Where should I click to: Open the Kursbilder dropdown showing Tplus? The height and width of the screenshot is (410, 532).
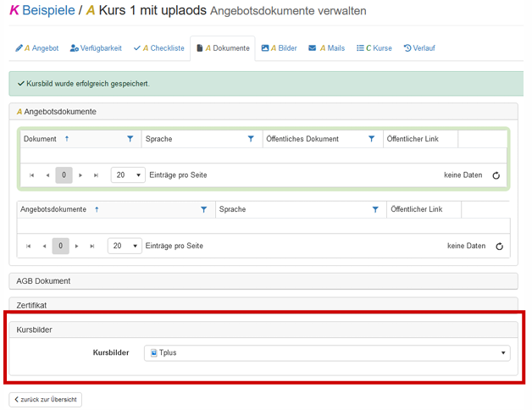[327, 352]
